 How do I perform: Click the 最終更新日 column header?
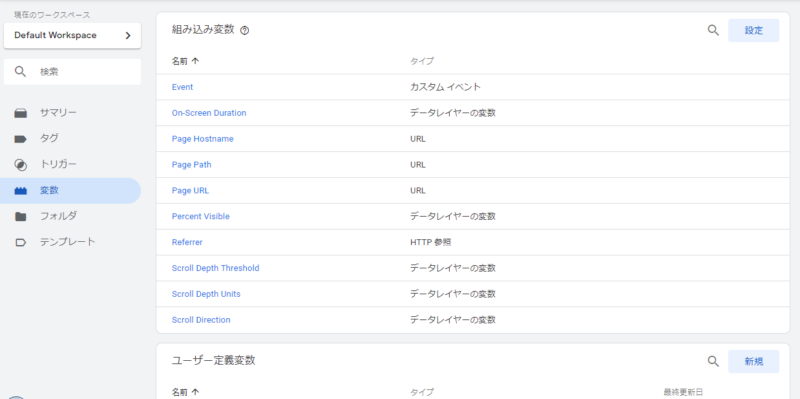click(x=683, y=392)
